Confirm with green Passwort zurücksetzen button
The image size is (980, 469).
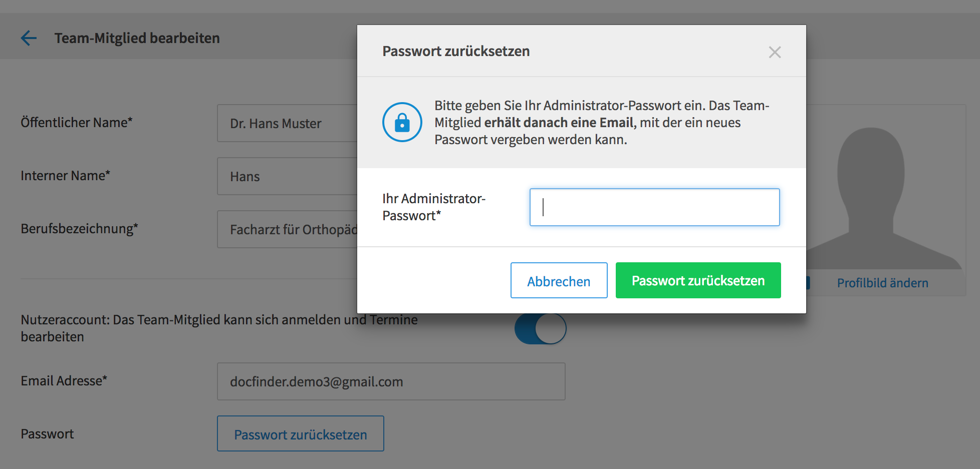698,280
